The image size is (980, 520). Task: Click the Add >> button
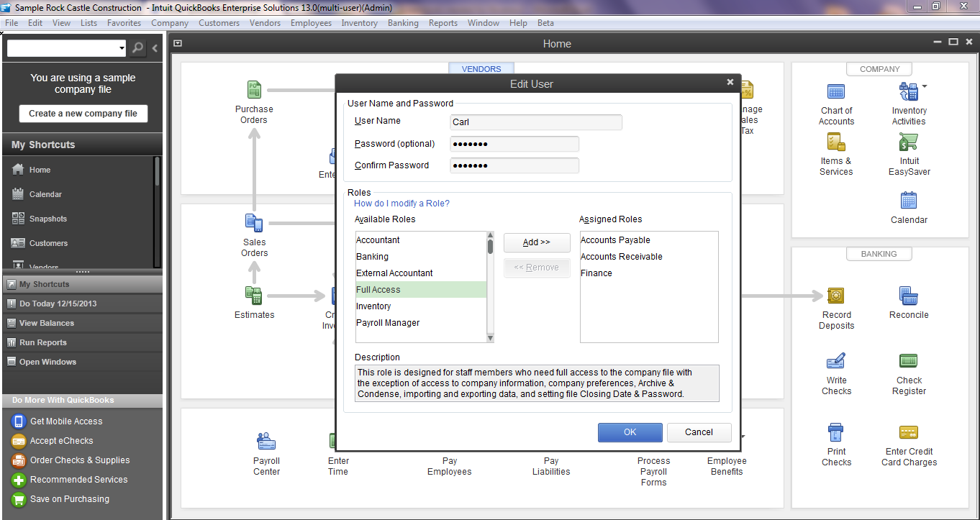click(537, 242)
